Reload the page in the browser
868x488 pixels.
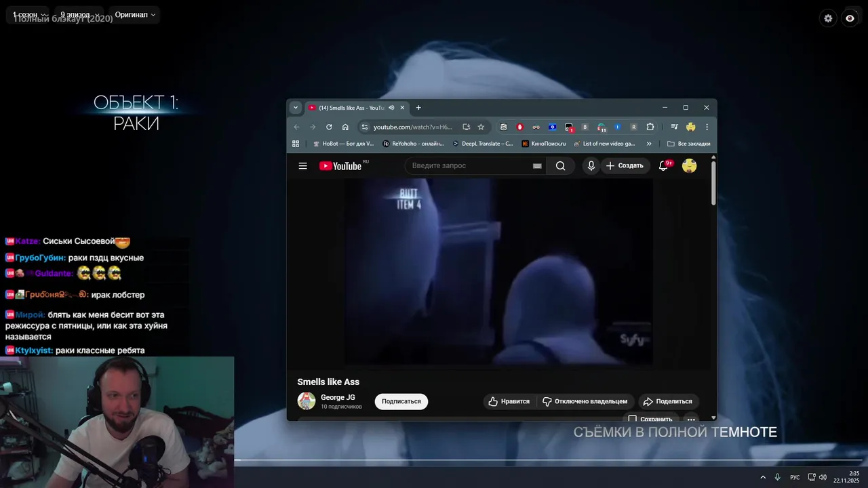(329, 127)
